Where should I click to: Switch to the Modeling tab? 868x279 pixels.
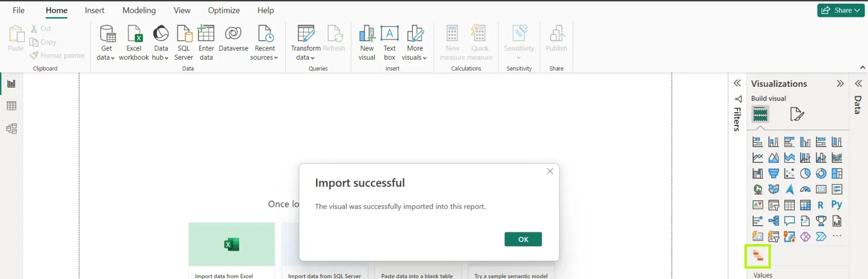coord(139,10)
